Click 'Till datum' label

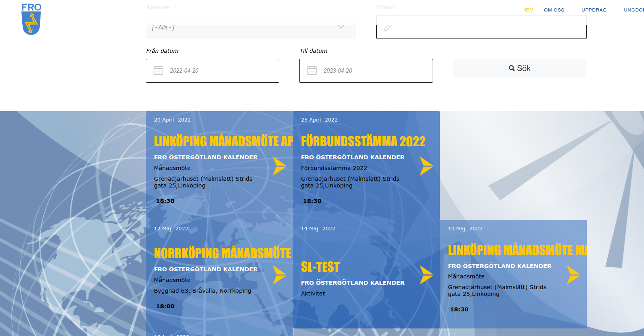313,51
